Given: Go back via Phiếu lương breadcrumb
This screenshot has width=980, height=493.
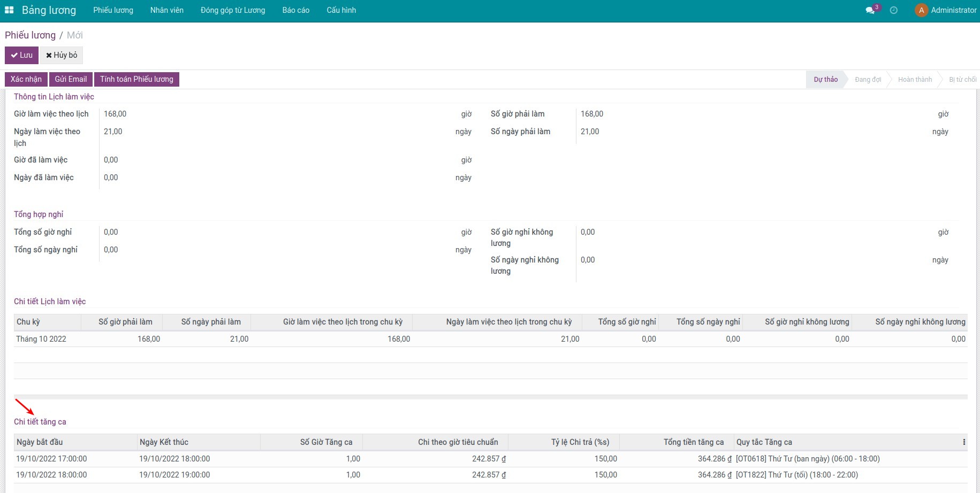Looking at the screenshot, I should click(30, 35).
